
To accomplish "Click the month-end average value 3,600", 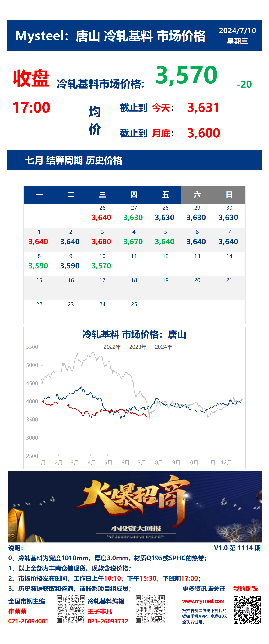I will click(204, 133).
